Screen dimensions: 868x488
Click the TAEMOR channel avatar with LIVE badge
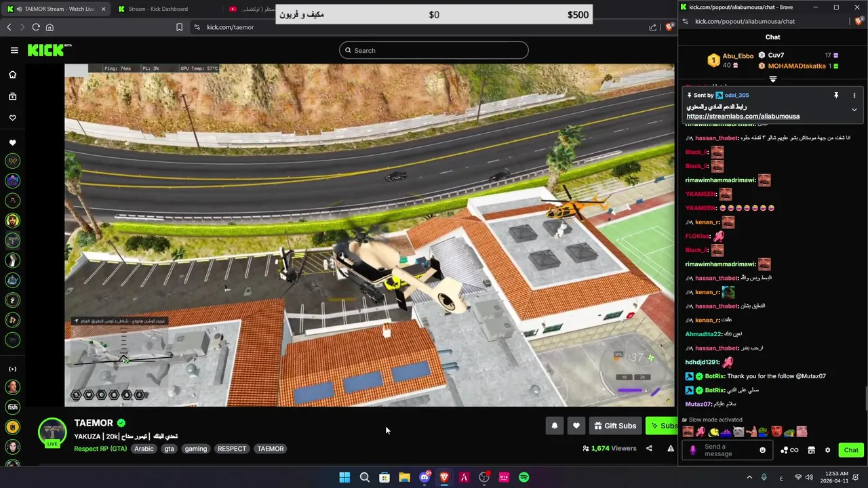click(x=52, y=433)
